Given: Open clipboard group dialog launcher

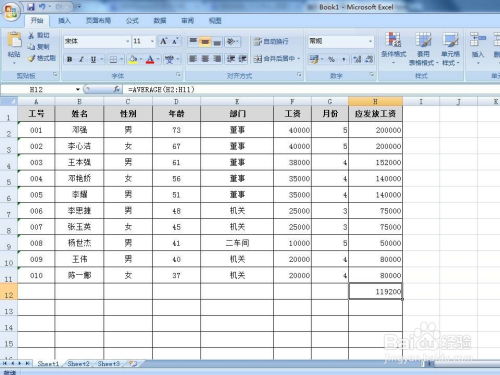Looking at the screenshot, I should point(55,75).
